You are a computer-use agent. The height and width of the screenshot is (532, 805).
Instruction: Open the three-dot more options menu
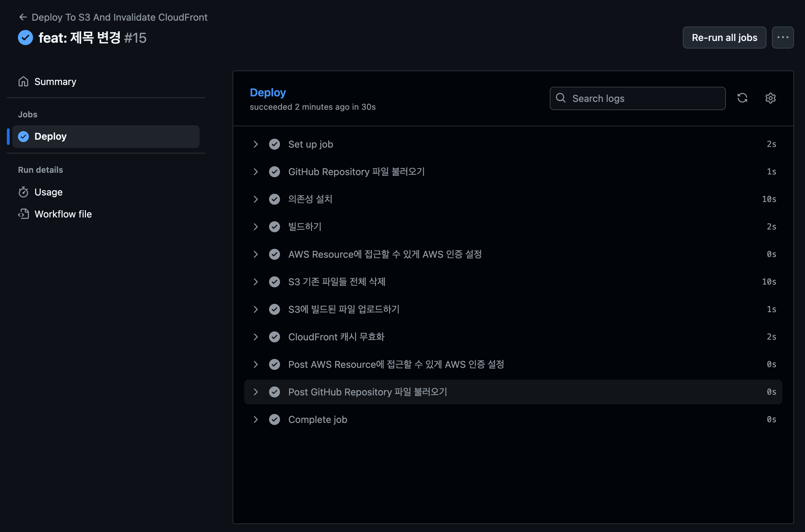783,38
